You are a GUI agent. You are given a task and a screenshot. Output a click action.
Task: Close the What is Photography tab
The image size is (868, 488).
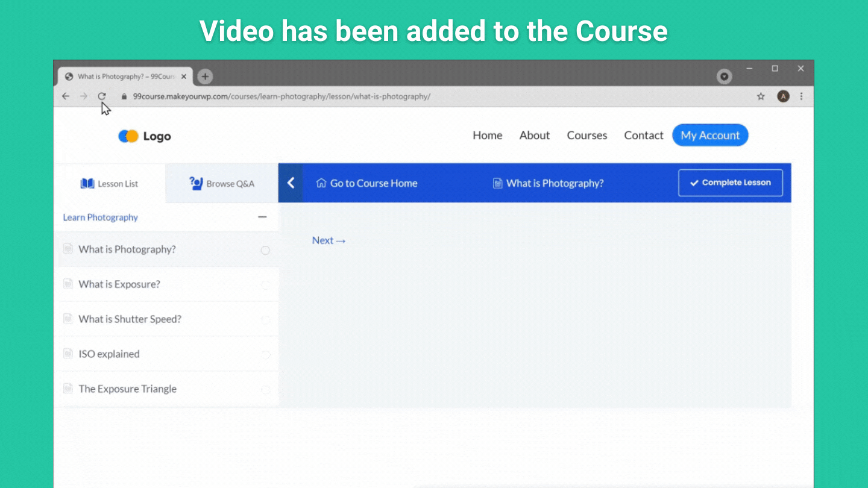click(x=184, y=77)
